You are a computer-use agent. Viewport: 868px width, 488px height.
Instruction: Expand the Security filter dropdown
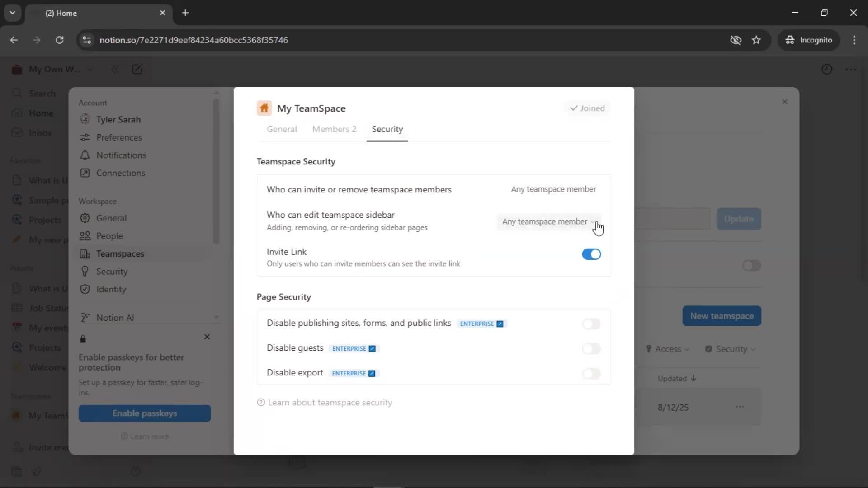[x=731, y=349]
